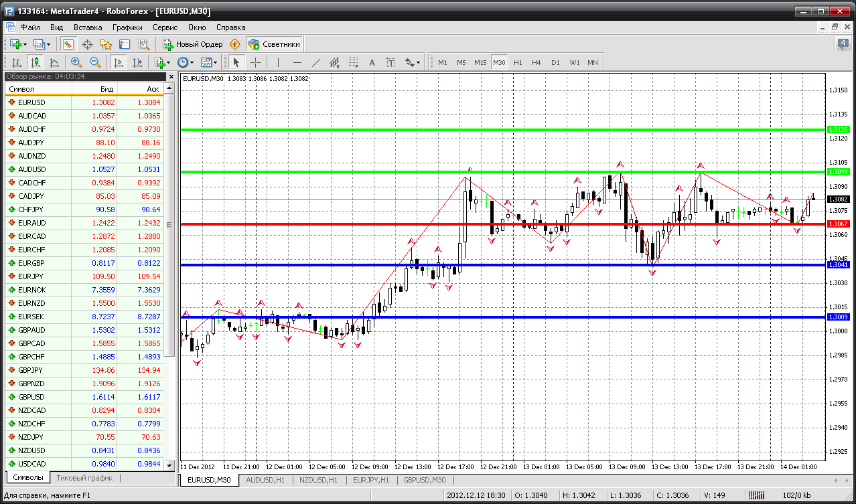Click the 102/0 kb connection status
The width and height of the screenshot is (856, 504).
(798, 495)
